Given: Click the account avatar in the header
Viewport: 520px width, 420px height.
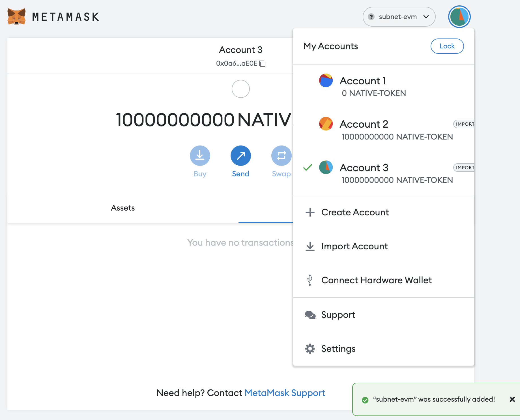Looking at the screenshot, I should coord(459,17).
